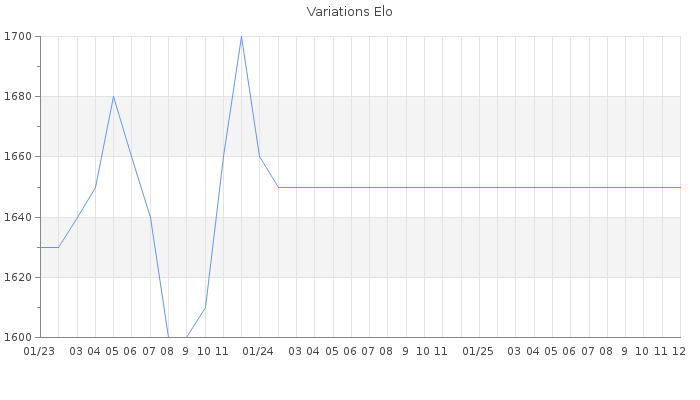Screen dimensions: 700x400
Task: Select the 1680 y-axis label
Action: click(18, 97)
